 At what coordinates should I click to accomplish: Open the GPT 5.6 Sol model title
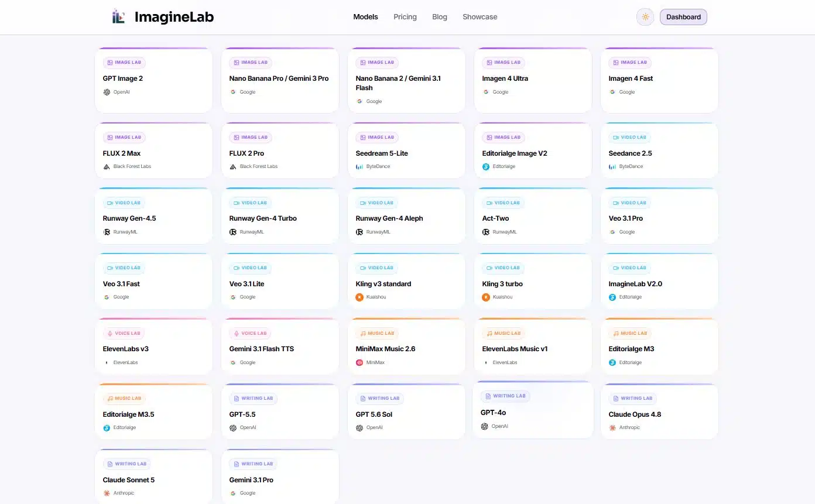click(374, 414)
